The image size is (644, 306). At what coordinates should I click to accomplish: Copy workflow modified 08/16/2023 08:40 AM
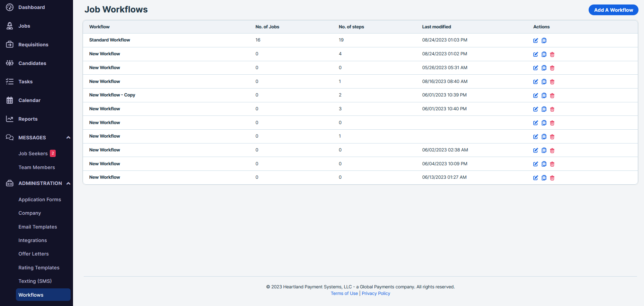tap(544, 82)
